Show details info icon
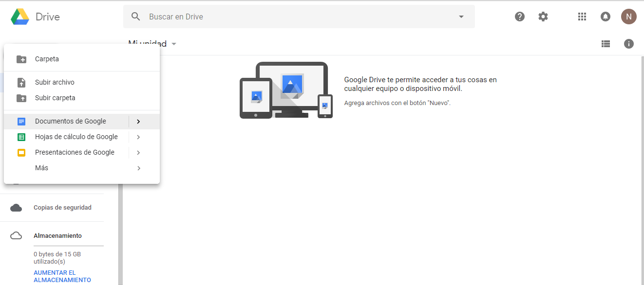The image size is (644, 285). point(629,44)
